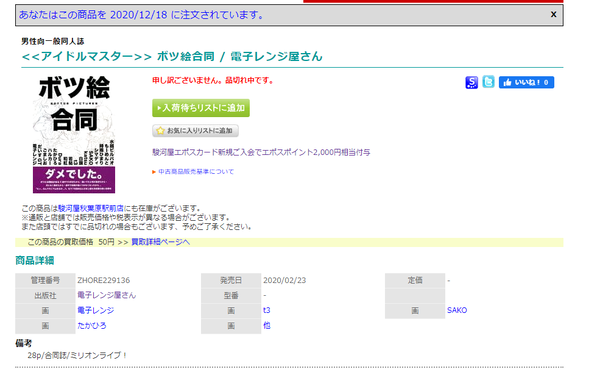Image resolution: width=600 pixels, height=369 pixels.
Task: Click the 買取価格 50円 text
Action: click(x=71, y=242)
